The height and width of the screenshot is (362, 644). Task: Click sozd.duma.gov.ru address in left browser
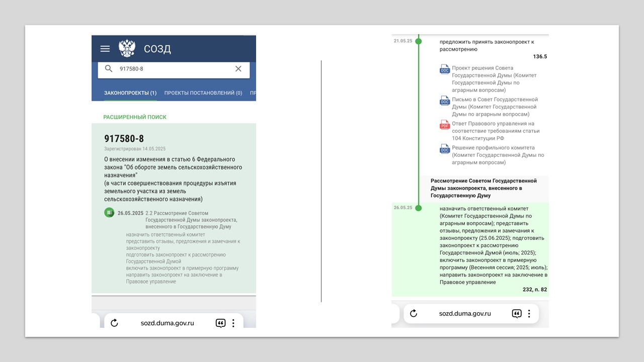[168, 323]
